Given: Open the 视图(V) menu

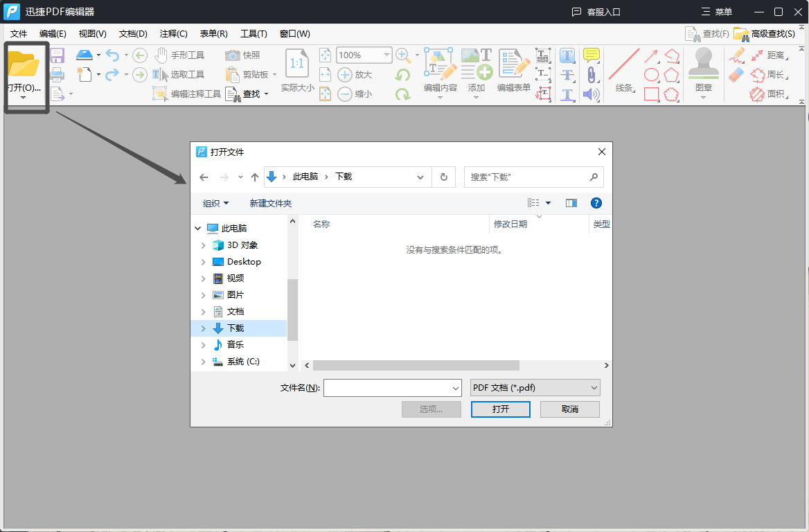Looking at the screenshot, I should click(92, 33).
